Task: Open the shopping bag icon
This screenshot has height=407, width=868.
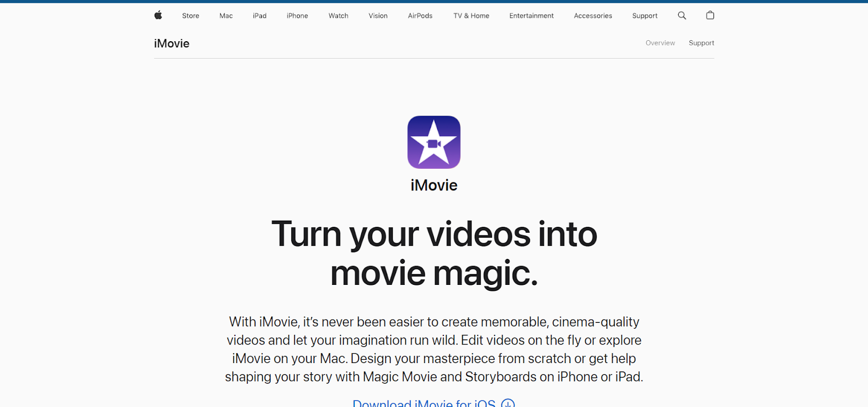Action: point(710,15)
